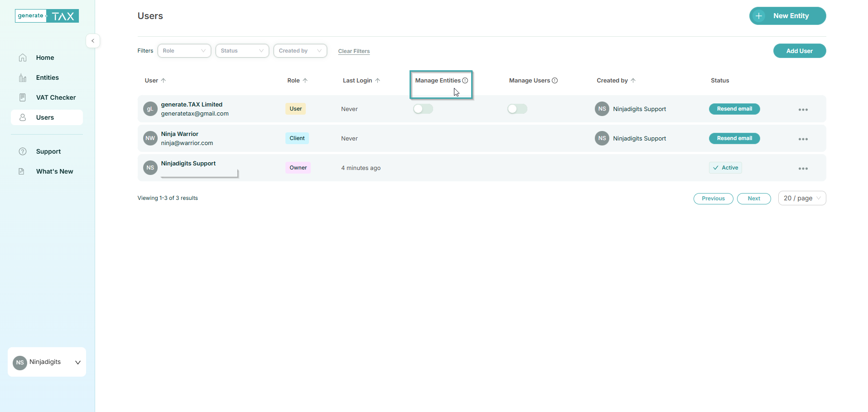Click the Clear Filters link

(354, 51)
